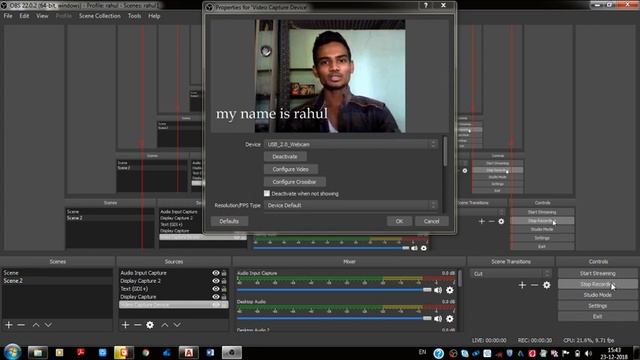Click the webcam preview in Properties dialog
Screen dimensions: 640x360
tap(330, 76)
